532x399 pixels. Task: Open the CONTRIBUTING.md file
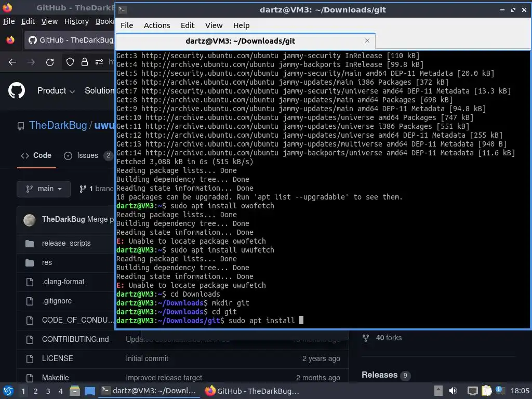pos(75,339)
